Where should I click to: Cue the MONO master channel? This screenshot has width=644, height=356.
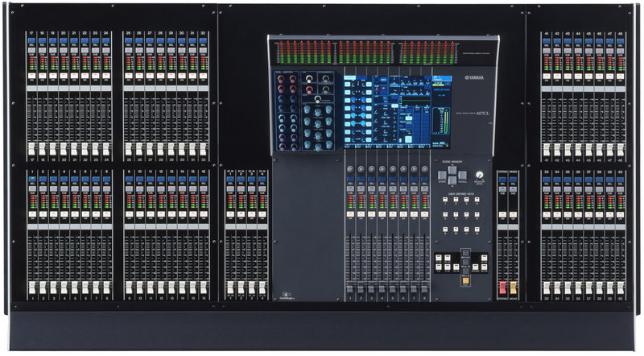coord(513,188)
